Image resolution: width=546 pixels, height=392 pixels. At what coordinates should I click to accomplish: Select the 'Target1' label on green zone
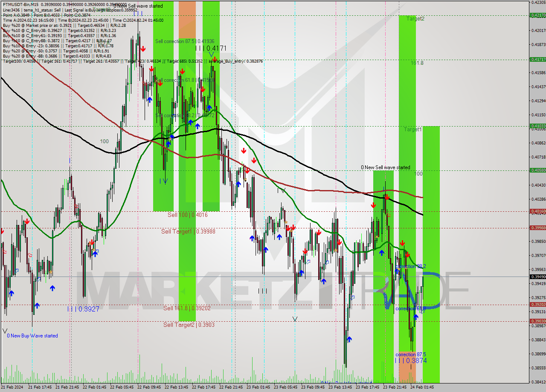tap(413, 129)
